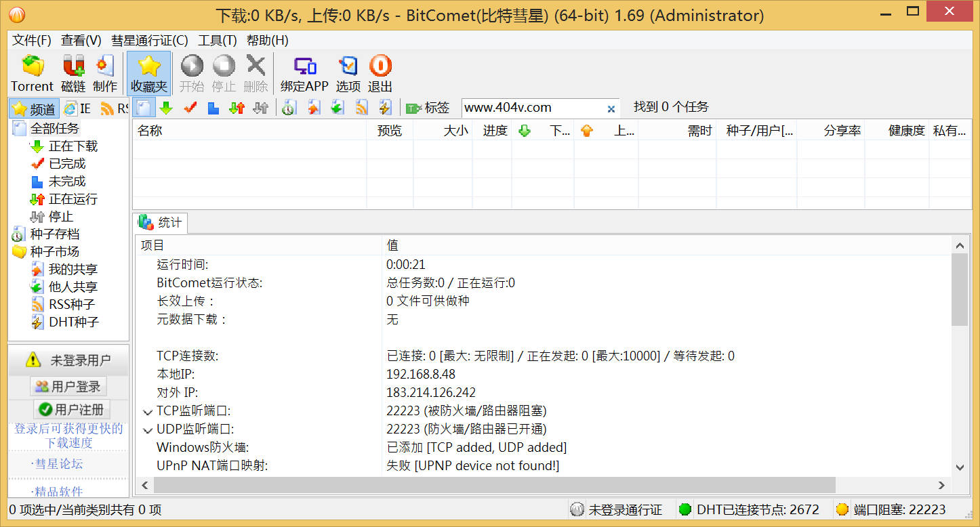Exit BitComet using the 退出 icon
The image size is (980, 527).
click(x=380, y=71)
